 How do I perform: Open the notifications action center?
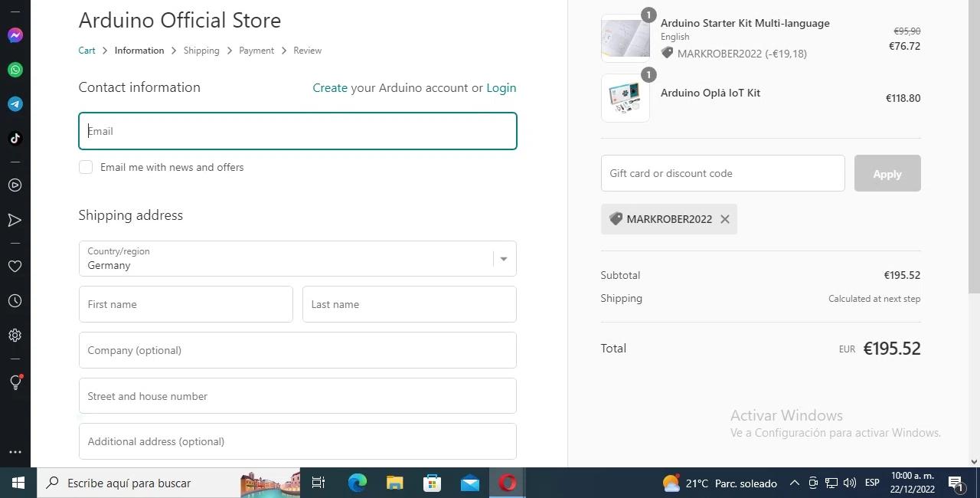pos(955,483)
